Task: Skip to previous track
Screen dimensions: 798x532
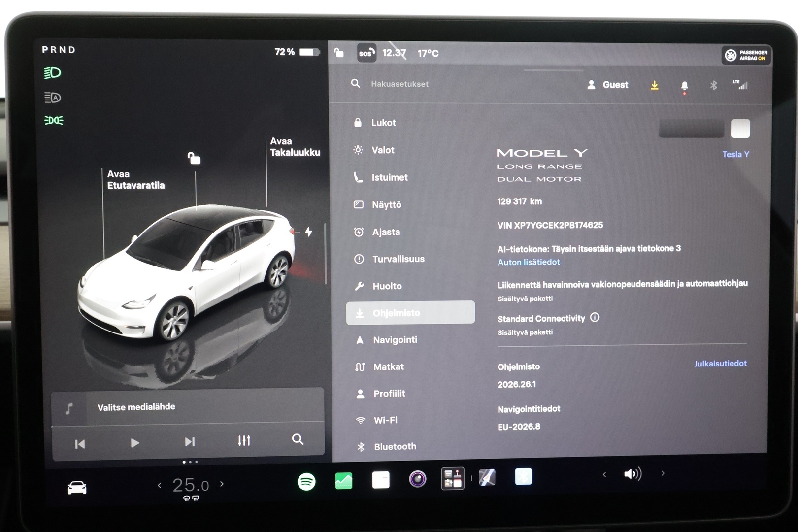Action: [80, 444]
